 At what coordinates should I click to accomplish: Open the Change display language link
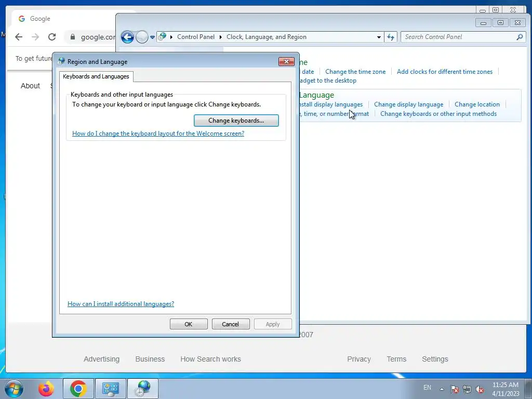pyautogui.click(x=408, y=104)
